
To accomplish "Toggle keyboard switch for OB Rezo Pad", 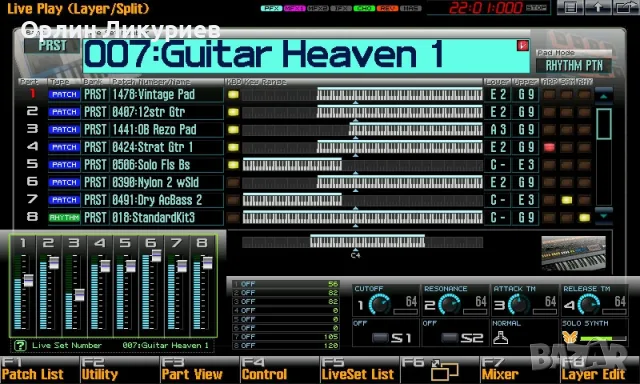I will point(233,130).
